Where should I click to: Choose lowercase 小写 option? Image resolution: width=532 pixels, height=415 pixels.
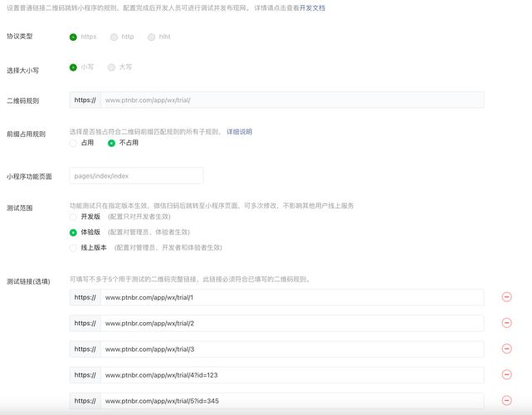pos(73,67)
